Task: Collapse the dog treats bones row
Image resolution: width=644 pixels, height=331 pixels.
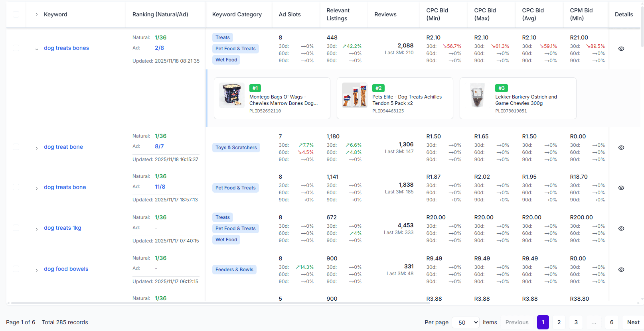Action: 37,49
